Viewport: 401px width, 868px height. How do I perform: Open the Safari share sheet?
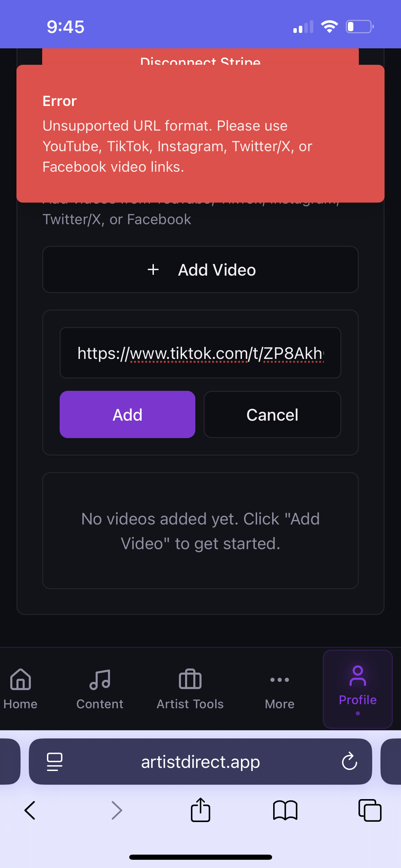(200, 810)
